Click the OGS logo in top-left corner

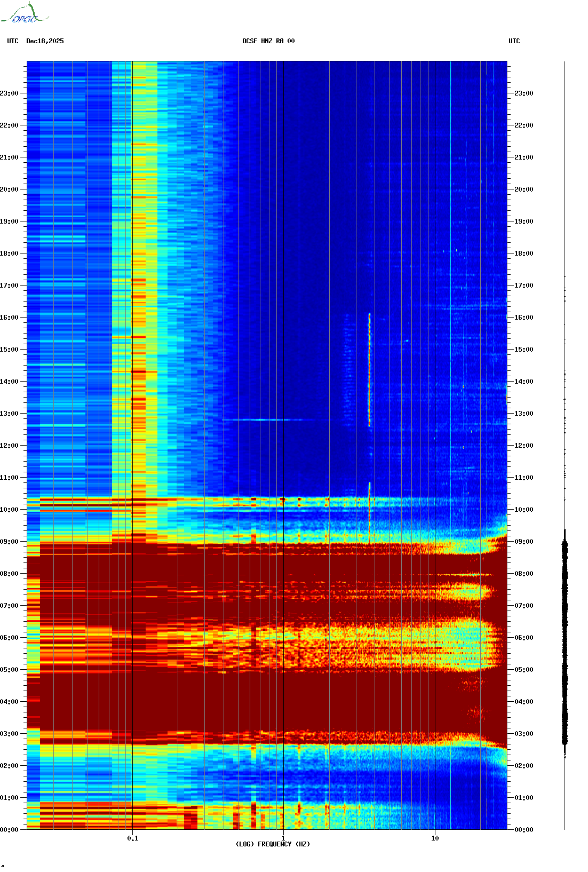pyautogui.click(x=24, y=14)
